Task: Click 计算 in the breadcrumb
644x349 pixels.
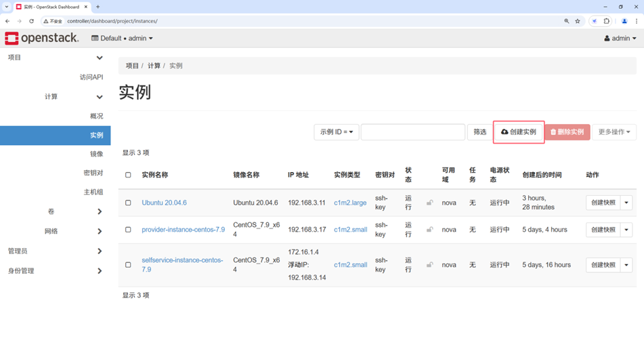Action: click(x=154, y=66)
